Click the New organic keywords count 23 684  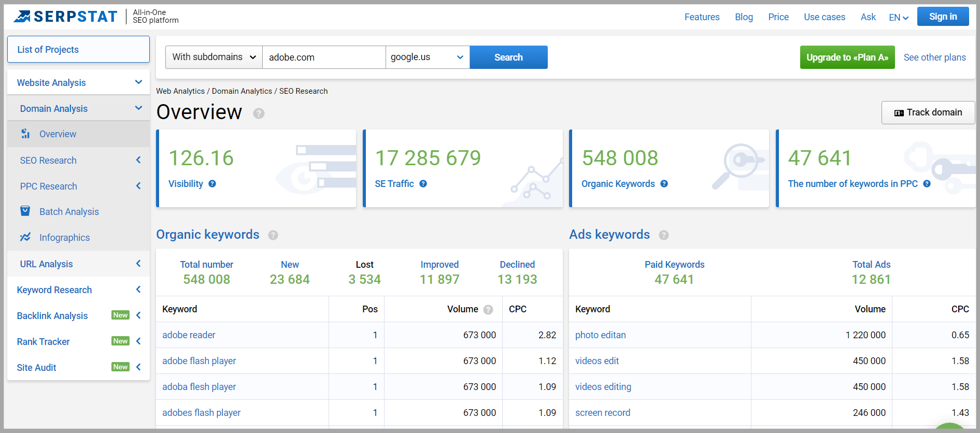click(290, 280)
